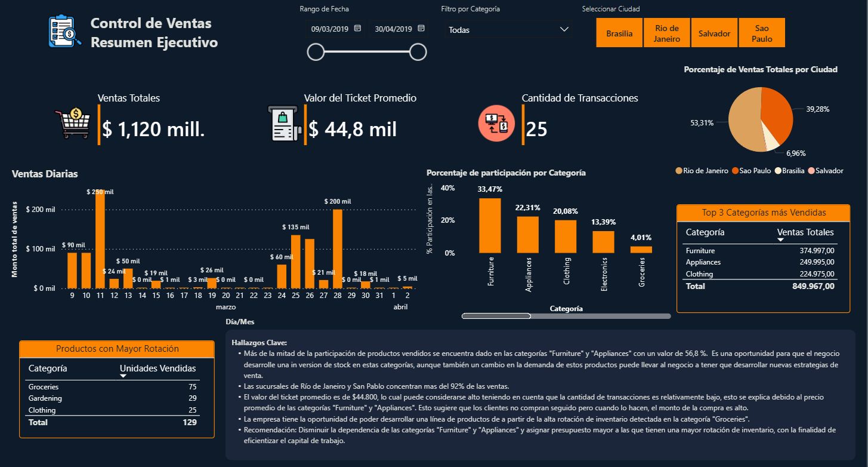
Task: Filter by Brasilia city button
Action: [619, 33]
